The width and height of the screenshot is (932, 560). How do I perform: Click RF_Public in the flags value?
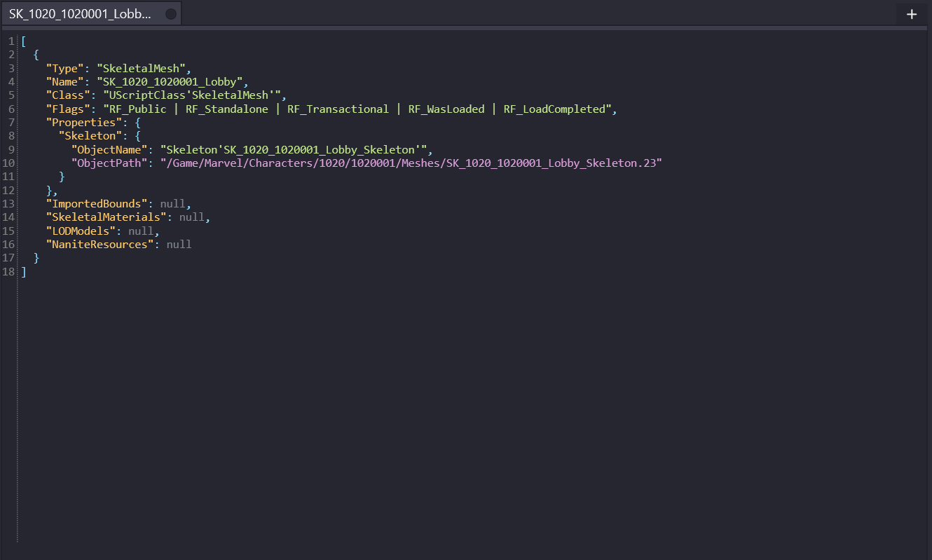coord(137,109)
